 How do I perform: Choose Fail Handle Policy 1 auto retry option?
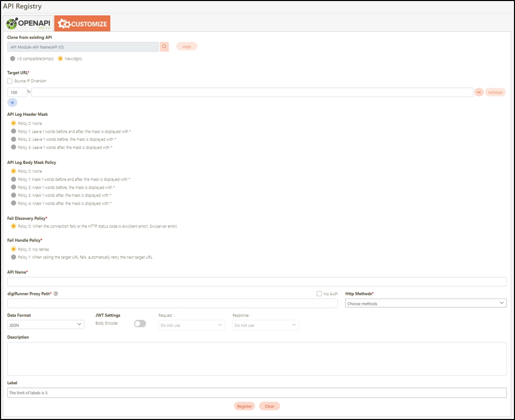point(13,257)
